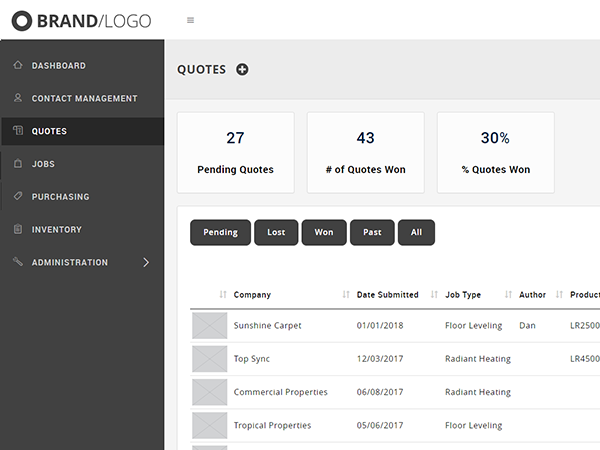Click the Administration wrench icon
Viewport: 600px width, 450px height.
[x=18, y=263]
